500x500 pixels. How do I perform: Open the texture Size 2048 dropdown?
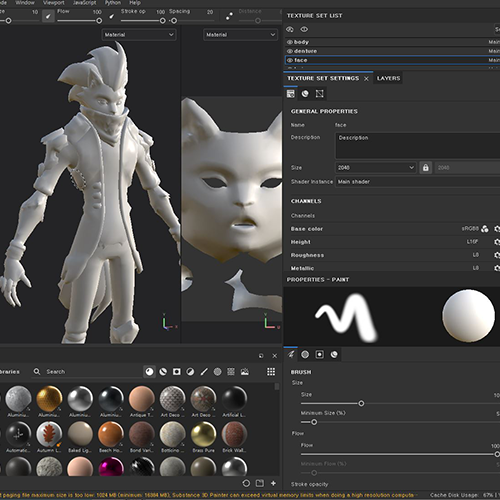pos(375,168)
